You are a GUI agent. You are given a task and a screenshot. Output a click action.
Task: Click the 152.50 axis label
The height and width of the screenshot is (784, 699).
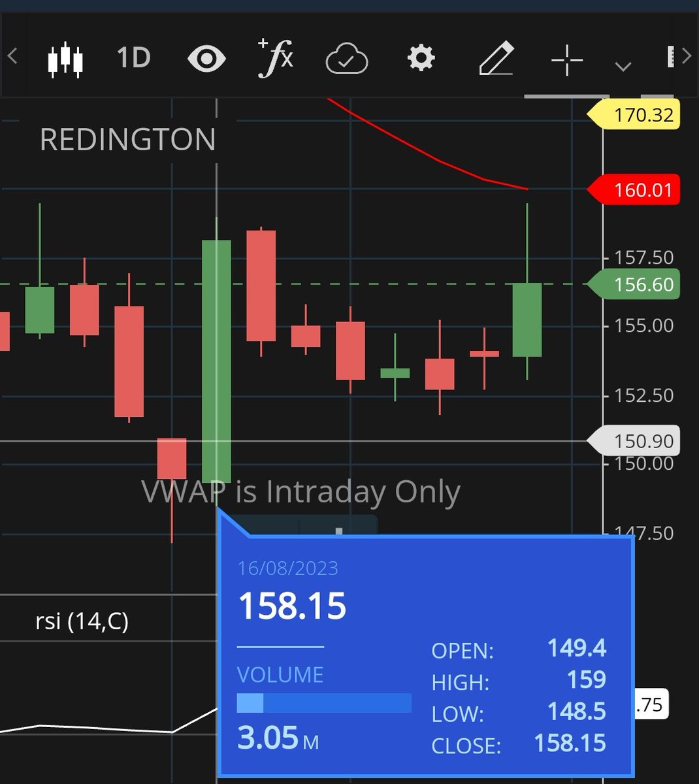[x=643, y=395]
